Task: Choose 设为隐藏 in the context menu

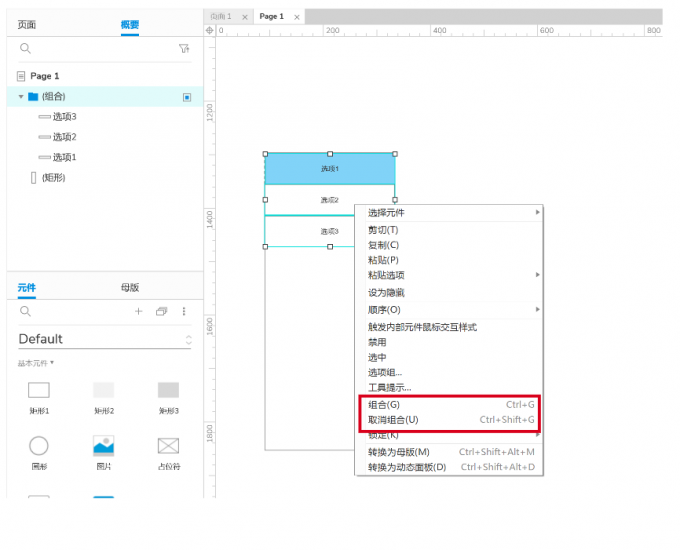Action: [x=449, y=293]
